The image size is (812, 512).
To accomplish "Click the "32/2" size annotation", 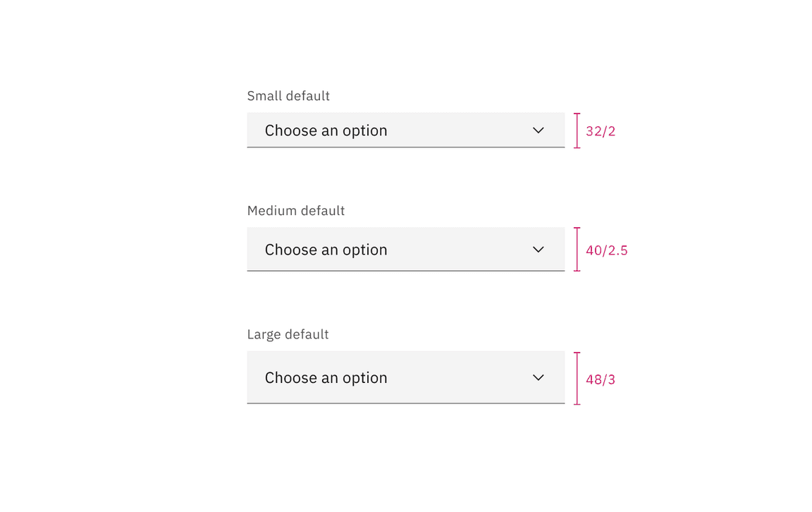I will click(601, 131).
